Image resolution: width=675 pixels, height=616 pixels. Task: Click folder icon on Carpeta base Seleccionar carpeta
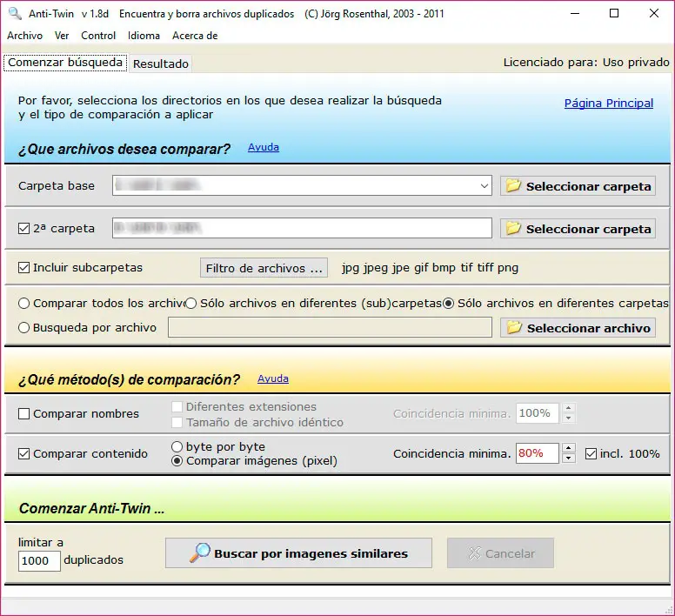pos(513,185)
